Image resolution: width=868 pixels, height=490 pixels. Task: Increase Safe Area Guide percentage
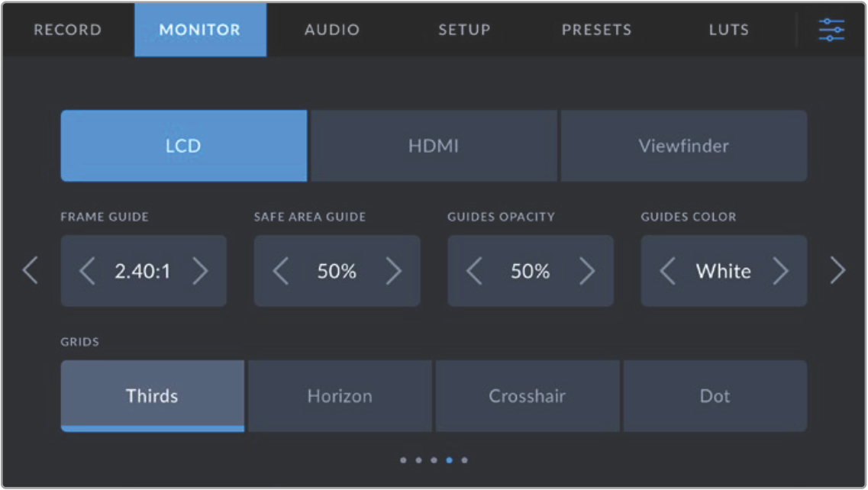click(x=393, y=271)
